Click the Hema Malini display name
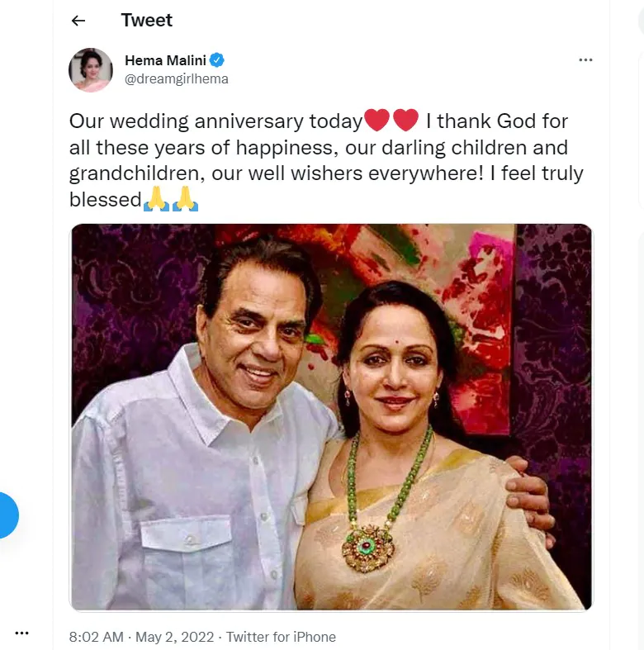 [x=165, y=60]
